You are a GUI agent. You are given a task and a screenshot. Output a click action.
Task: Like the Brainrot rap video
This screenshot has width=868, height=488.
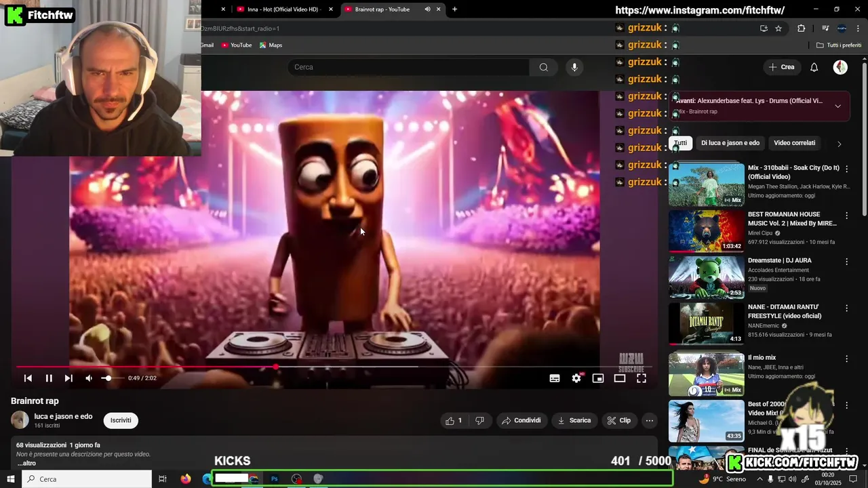pos(454,421)
